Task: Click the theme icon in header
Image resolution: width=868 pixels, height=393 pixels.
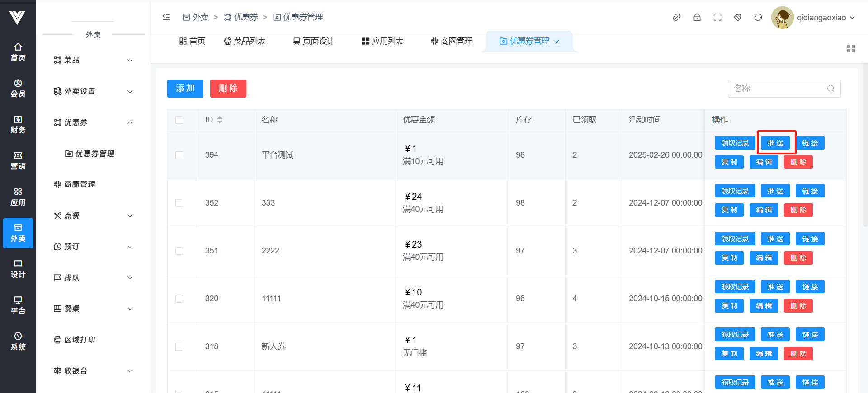Action: coord(737,17)
